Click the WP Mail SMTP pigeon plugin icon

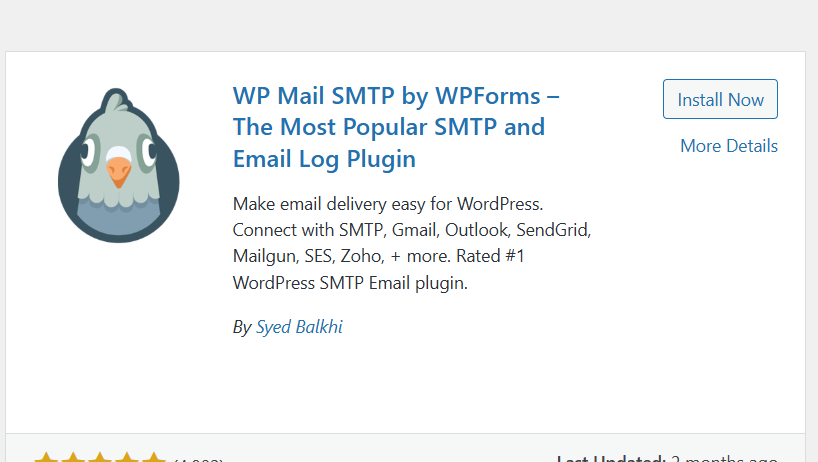[118, 165]
